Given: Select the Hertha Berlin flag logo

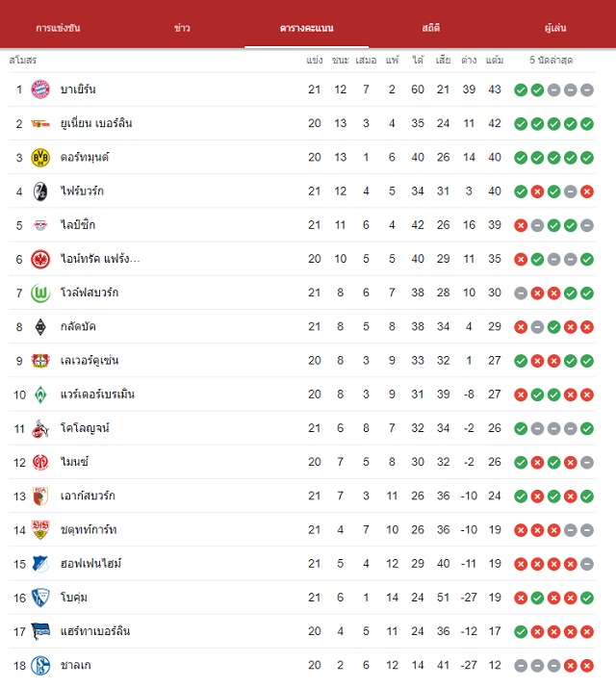Looking at the screenshot, I should [x=40, y=631].
